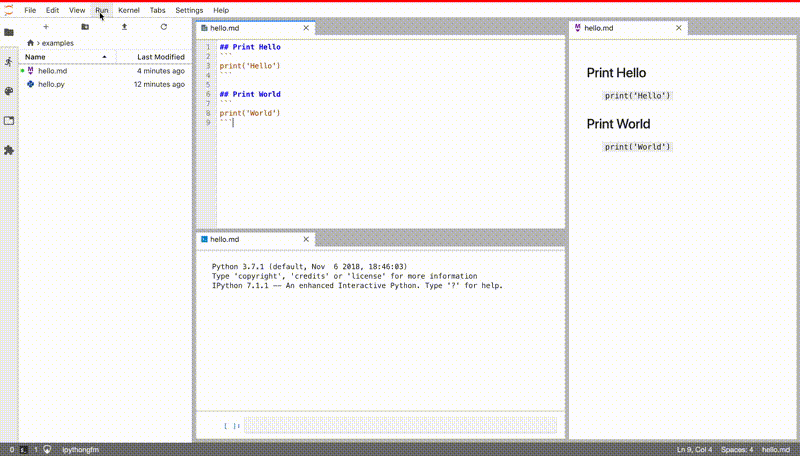Viewport: 800px width, 456px height.
Task: Click the '## Print Hello' line in editor
Action: pyautogui.click(x=250, y=47)
